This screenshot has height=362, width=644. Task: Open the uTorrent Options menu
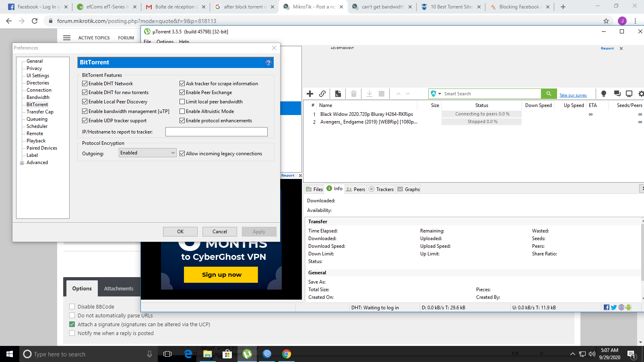(165, 42)
